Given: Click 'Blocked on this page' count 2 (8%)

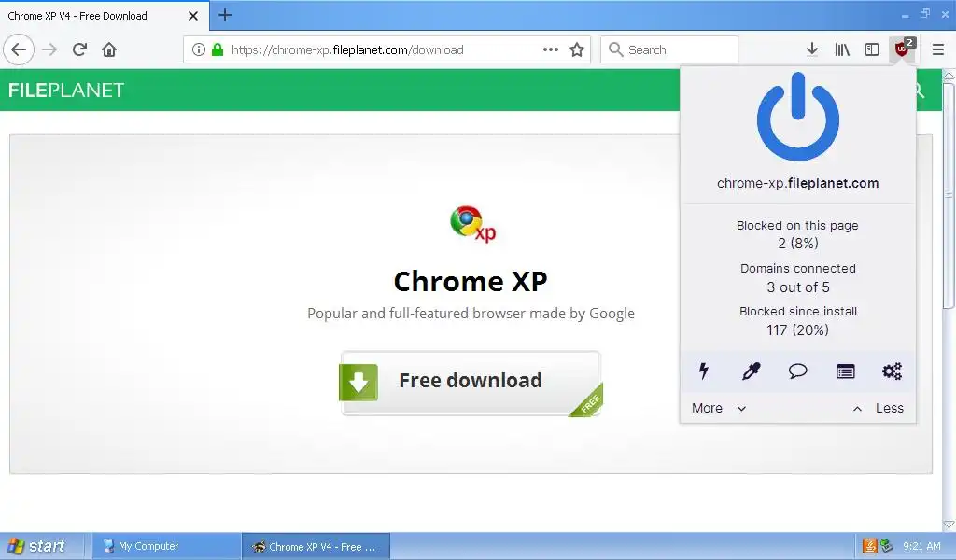Looking at the screenshot, I should point(797,244).
